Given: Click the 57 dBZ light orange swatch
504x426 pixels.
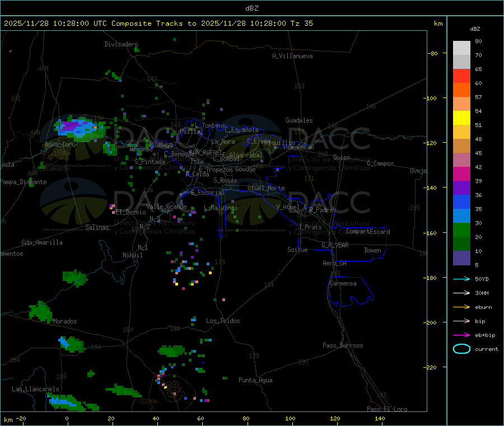Looking at the screenshot, I should 461,104.
